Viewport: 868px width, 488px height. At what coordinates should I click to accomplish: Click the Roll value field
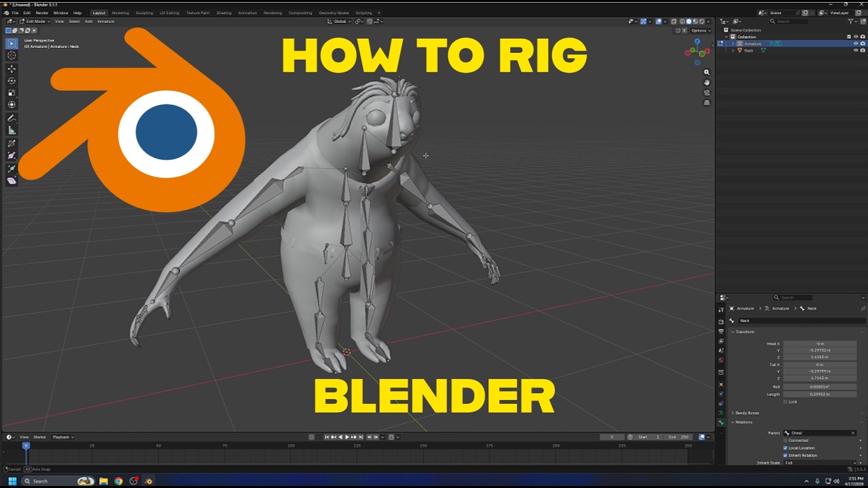[820, 387]
